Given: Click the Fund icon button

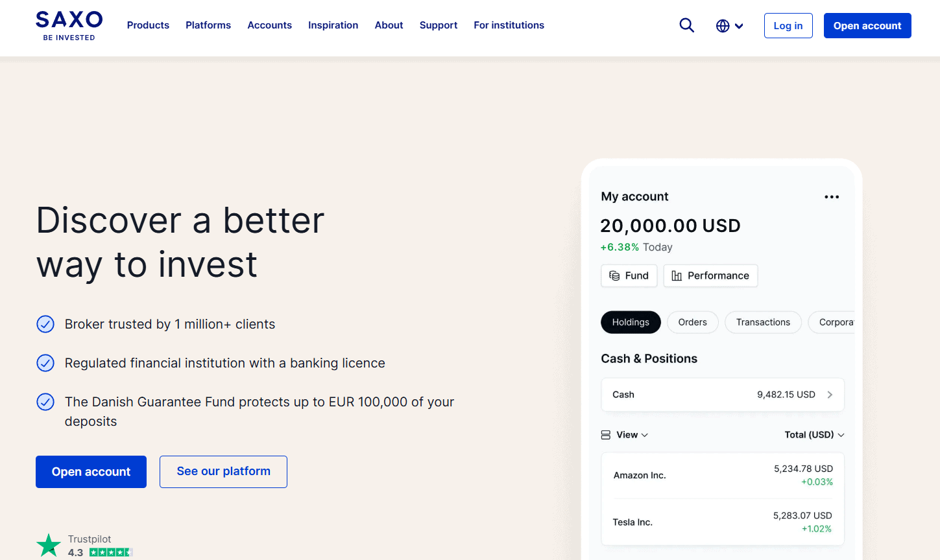Looking at the screenshot, I should tap(614, 275).
